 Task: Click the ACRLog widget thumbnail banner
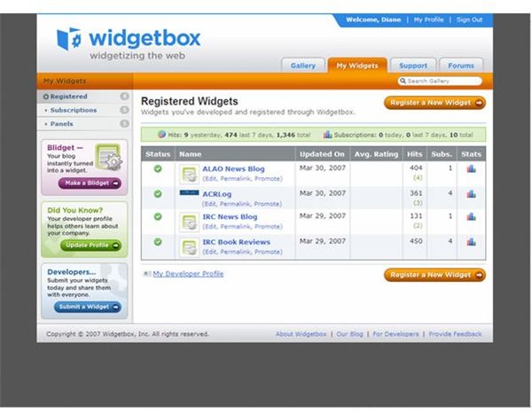189,192
